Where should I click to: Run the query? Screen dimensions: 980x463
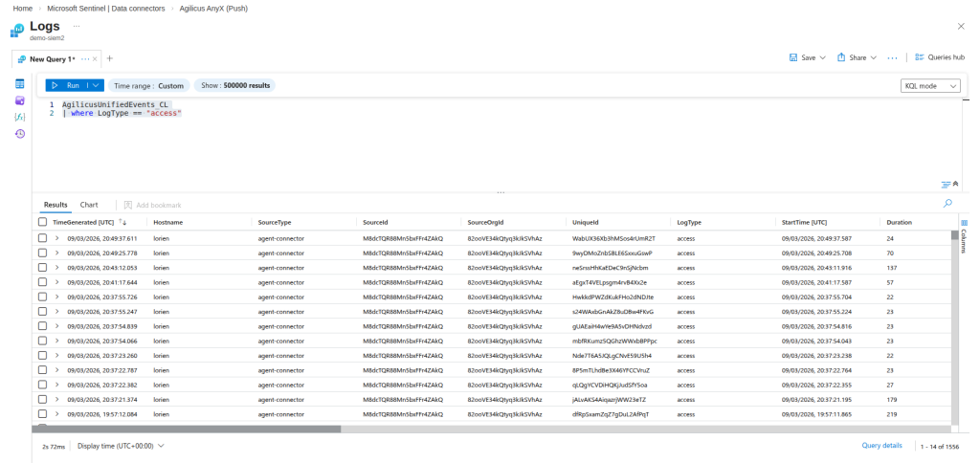point(66,85)
